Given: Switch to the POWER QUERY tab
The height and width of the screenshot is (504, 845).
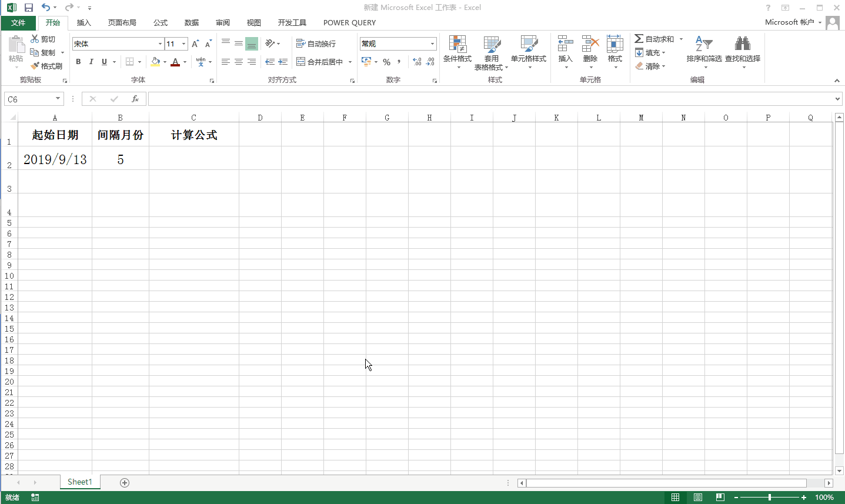Looking at the screenshot, I should [349, 23].
